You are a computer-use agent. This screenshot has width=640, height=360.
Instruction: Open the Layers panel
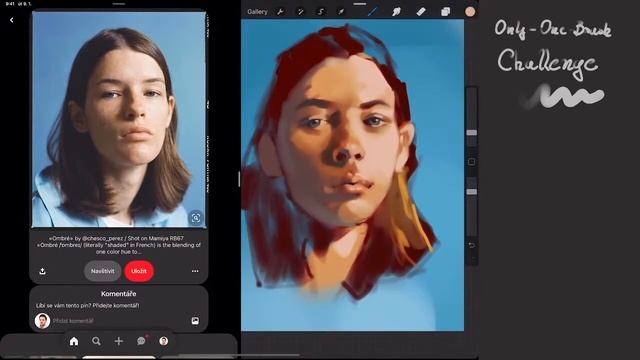pos(445,12)
